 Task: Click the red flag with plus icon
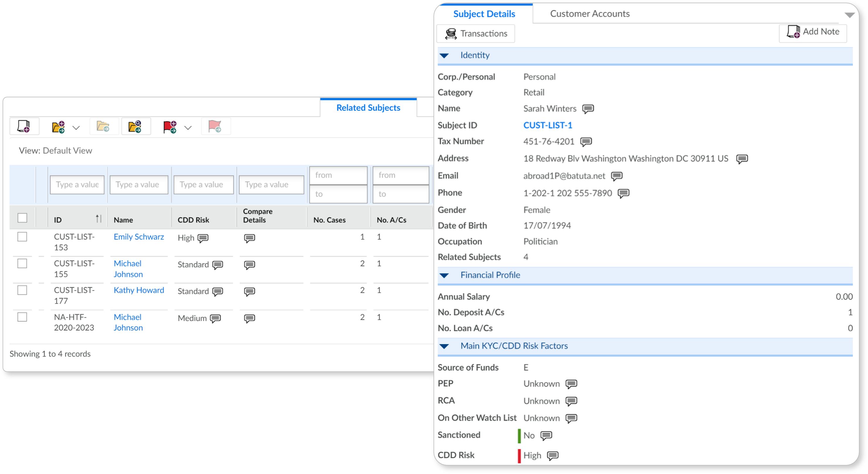click(x=170, y=127)
